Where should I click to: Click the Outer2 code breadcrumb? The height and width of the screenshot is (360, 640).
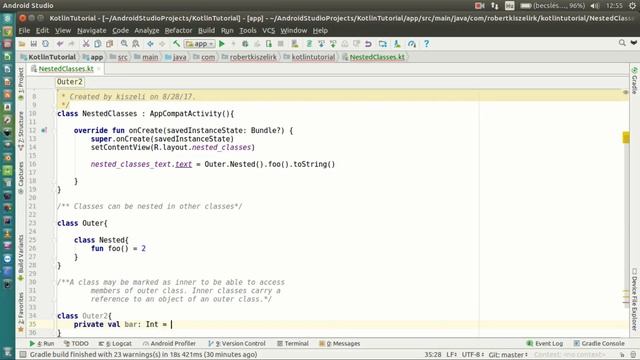pyautogui.click(x=70, y=82)
